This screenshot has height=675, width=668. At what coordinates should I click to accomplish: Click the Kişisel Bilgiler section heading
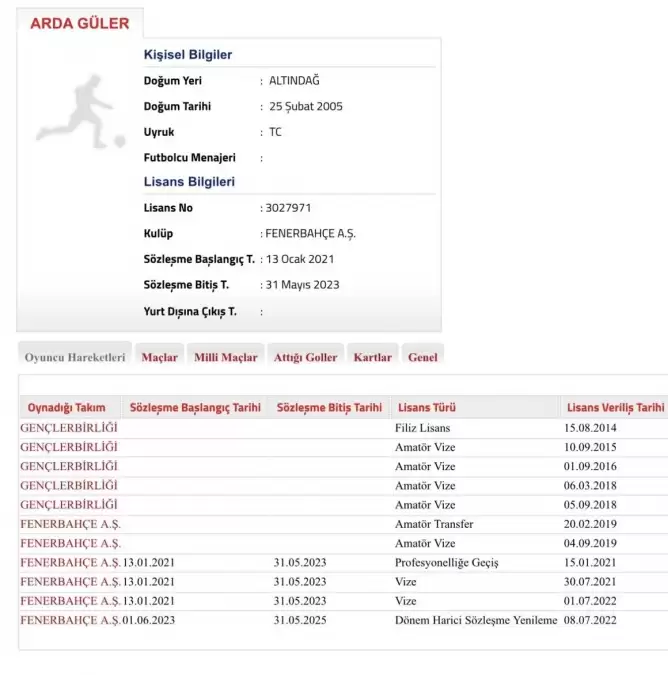coord(189,54)
